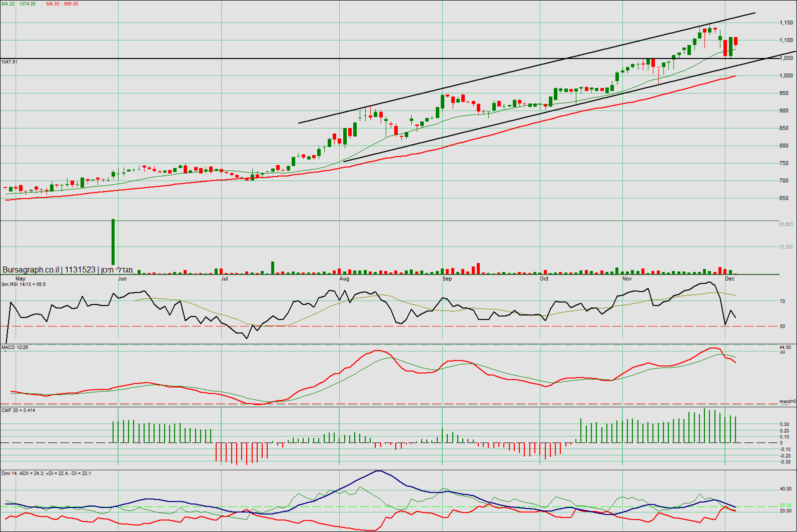
Task: Click the Dmi 14 ADX indicator label
Action: (46, 473)
